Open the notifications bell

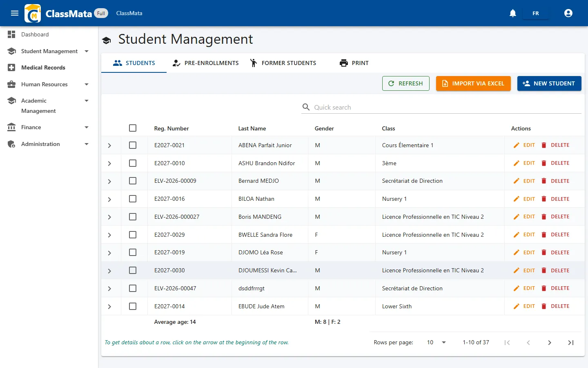coord(513,13)
